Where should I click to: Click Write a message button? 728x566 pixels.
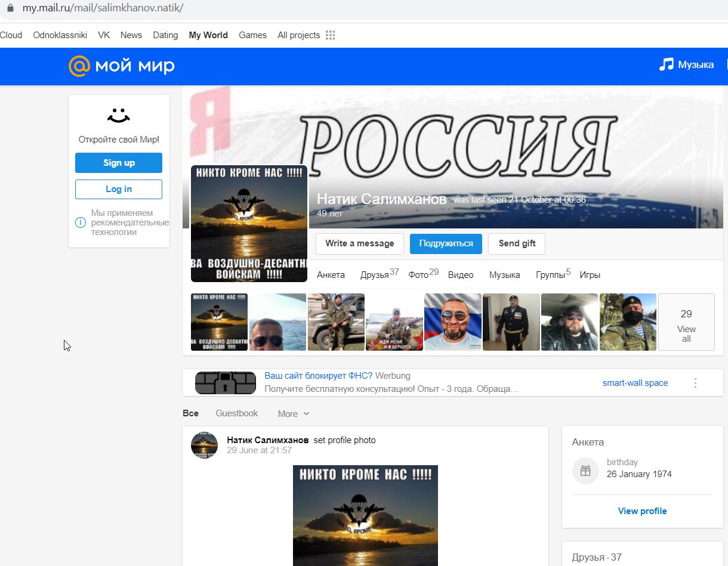click(x=360, y=243)
